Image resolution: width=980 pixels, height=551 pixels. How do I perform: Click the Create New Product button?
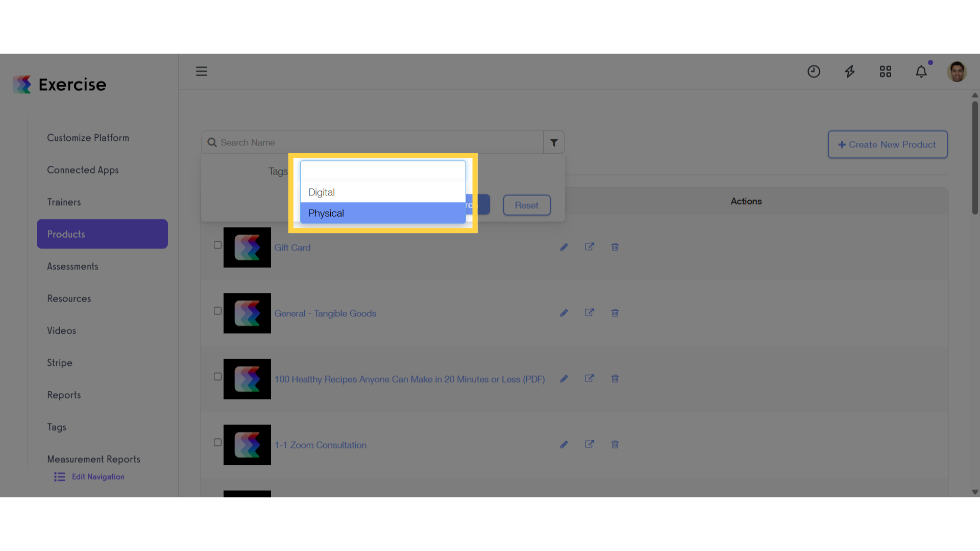(888, 144)
